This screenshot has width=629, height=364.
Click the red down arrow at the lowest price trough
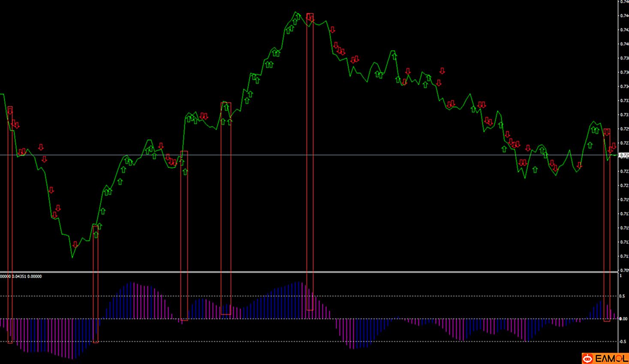75,244
